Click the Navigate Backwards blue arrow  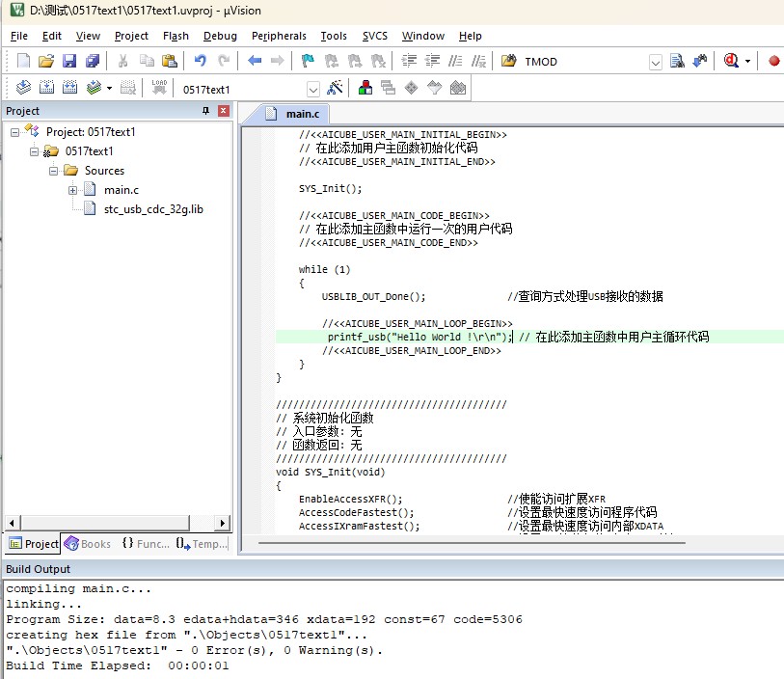pyautogui.click(x=255, y=61)
